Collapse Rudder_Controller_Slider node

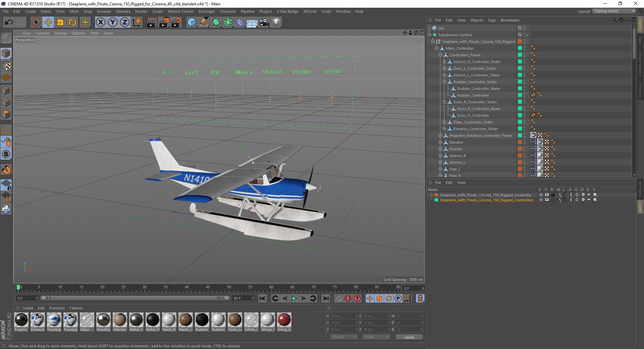pyautogui.click(x=444, y=82)
